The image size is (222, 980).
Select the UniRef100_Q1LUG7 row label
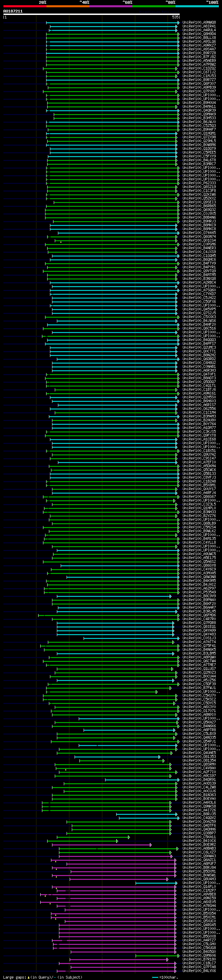click(x=199, y=669)
